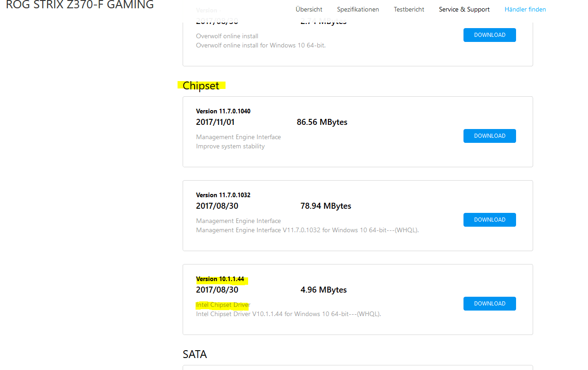Select the text Version 10.1.1.44

coord(220,279)
